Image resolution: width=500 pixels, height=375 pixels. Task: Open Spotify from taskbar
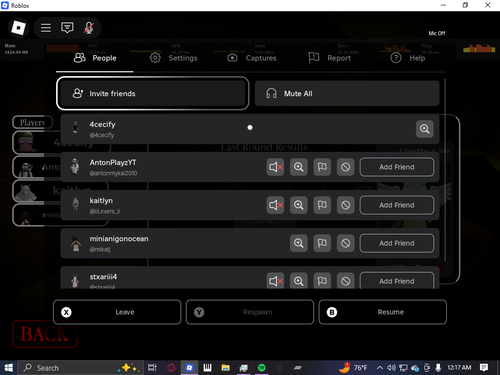[262, 368]
